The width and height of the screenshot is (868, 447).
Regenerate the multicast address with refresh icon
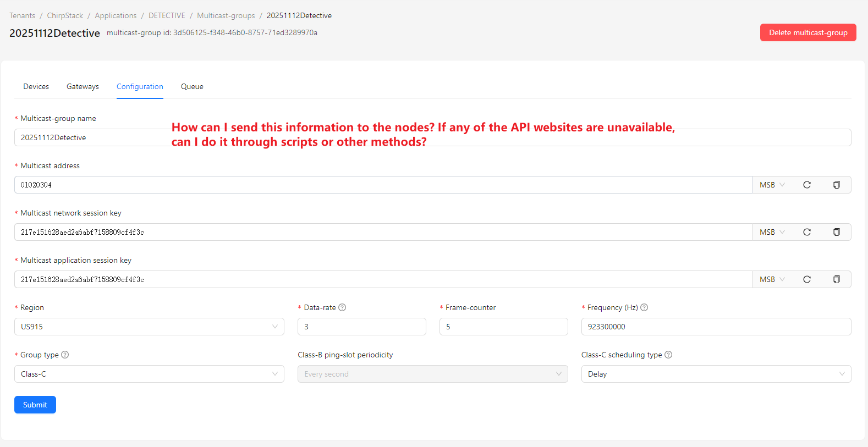point(806,185)
